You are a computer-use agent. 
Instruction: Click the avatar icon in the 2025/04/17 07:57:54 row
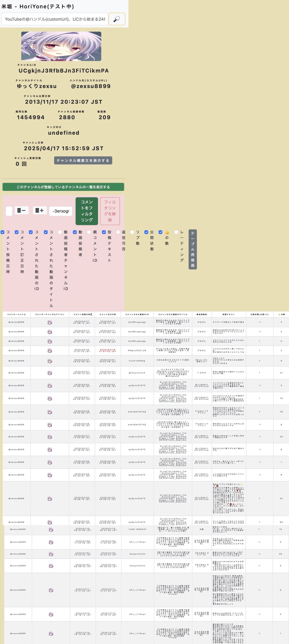point(50,332)
